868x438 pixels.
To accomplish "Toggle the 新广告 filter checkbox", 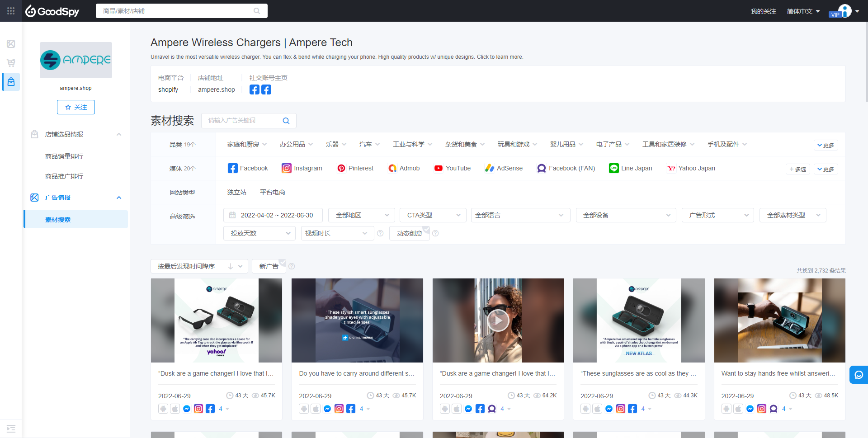I will (x=269, y=266).
